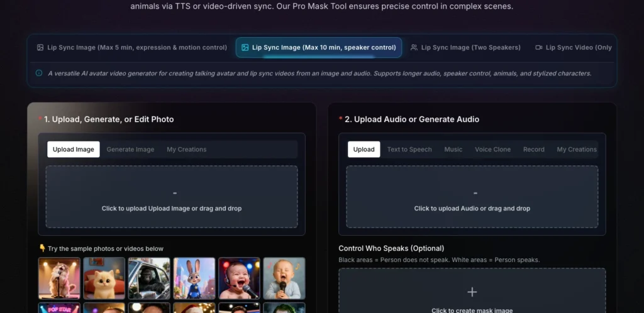Viewport: 644px width, 313px height.
Task: Choose singing cat on stage sample photo
Action: click(x=59, y=278)
